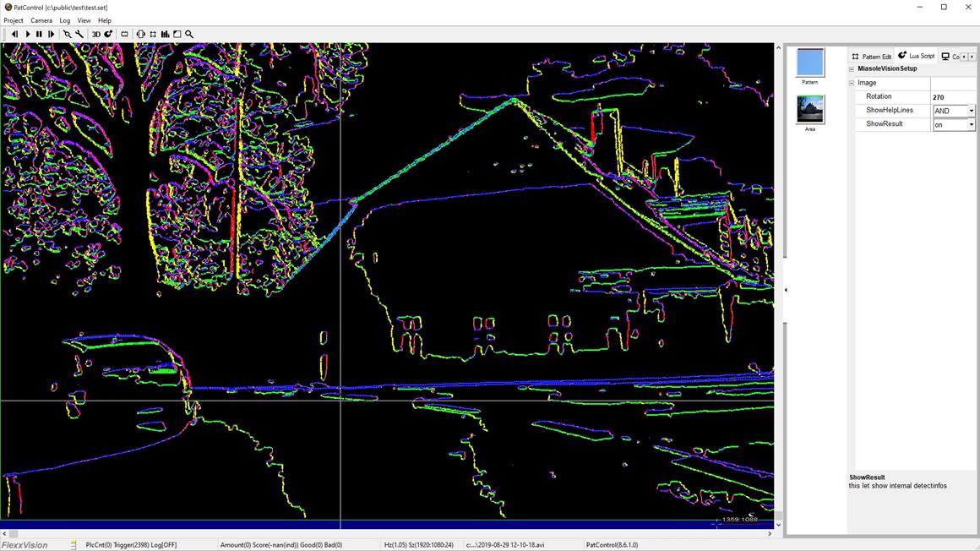Collapse the MiasoleVisionSetup group

[852, 68]
